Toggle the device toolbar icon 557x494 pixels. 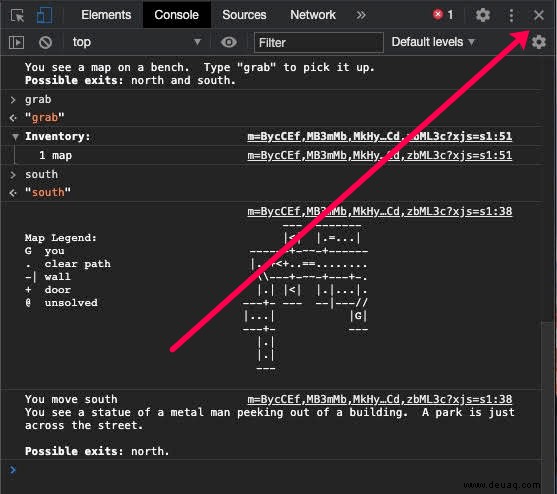click(x=44, y=15)
